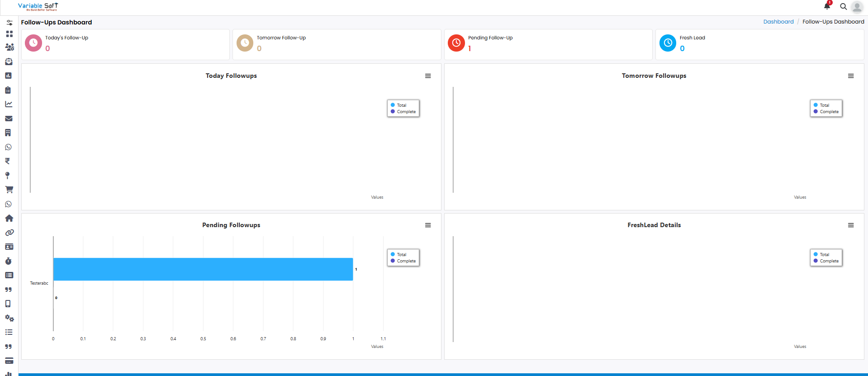This screenshot has height=376, width=868.
Task: Click the blue clock icon on Fresh Lead card
Action: tap(668, 43)
